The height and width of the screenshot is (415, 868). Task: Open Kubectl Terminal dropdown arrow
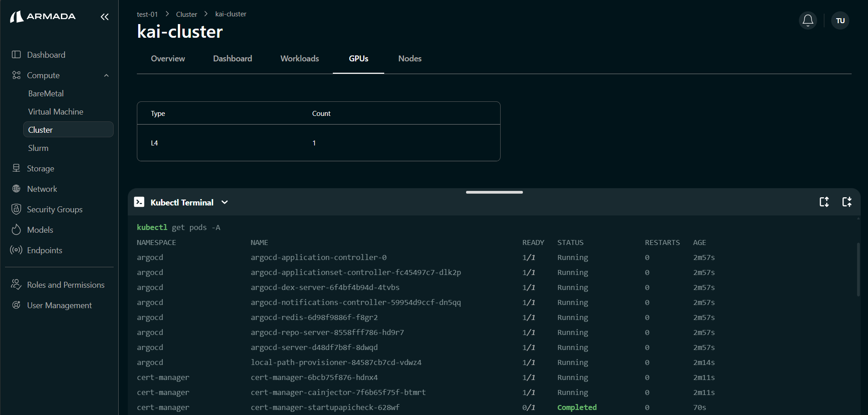[x=225, y=202]
